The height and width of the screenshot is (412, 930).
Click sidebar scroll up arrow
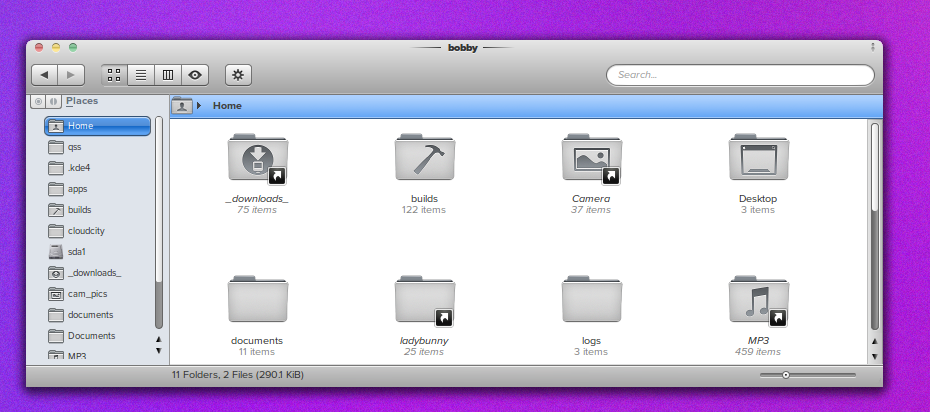[159, 339]
